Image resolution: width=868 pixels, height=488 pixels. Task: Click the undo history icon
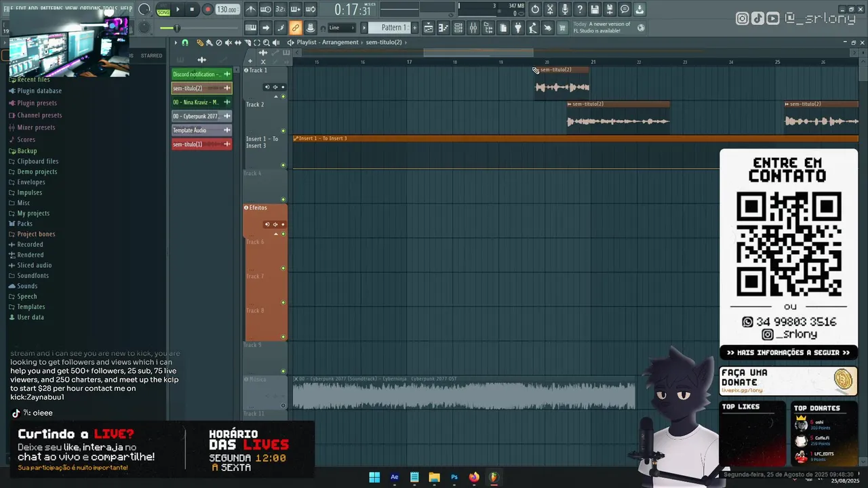535,9
